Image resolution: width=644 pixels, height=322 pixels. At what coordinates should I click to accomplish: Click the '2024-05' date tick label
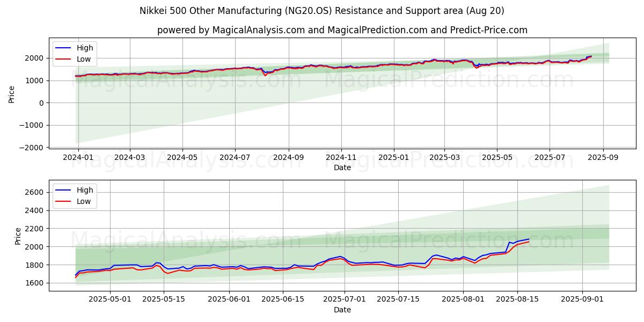pos(182,158)
